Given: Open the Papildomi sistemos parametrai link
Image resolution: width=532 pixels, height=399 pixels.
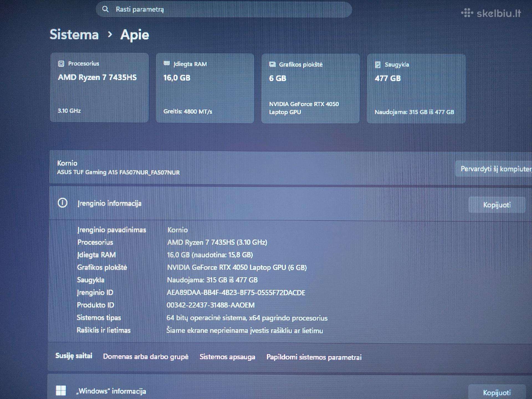Looking at the screenshot, I should coord(314,357).
